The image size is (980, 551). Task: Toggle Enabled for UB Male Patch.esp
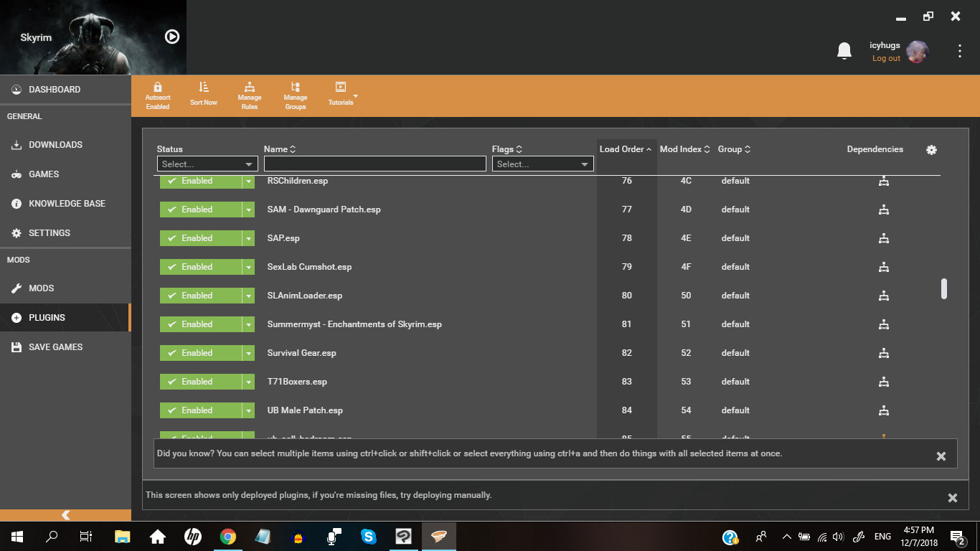click(x=201, y=410)
